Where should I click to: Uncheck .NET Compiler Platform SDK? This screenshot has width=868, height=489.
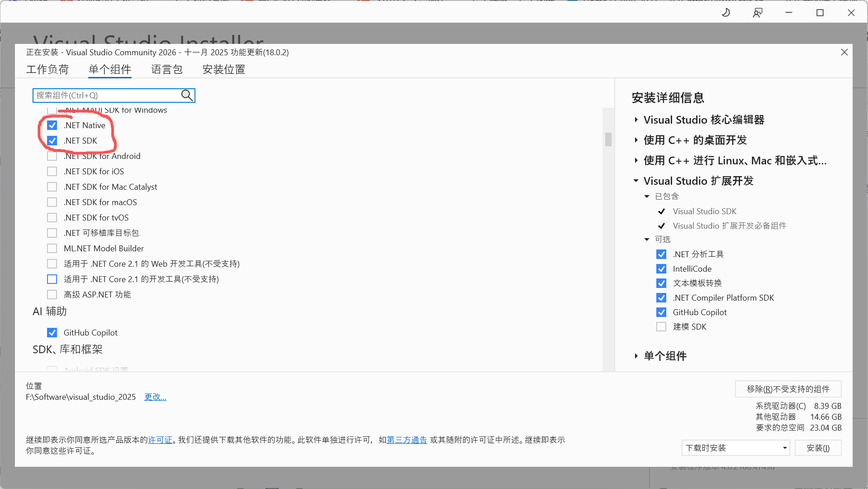661,298
